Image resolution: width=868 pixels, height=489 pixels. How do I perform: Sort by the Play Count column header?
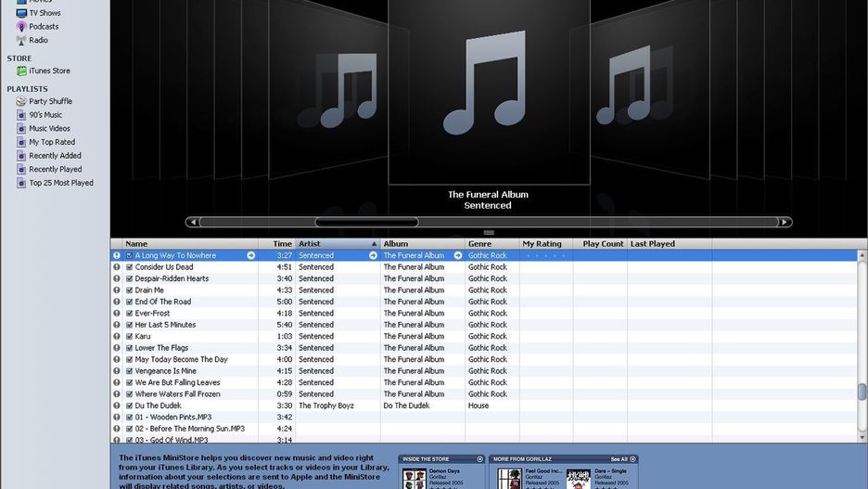600,244
